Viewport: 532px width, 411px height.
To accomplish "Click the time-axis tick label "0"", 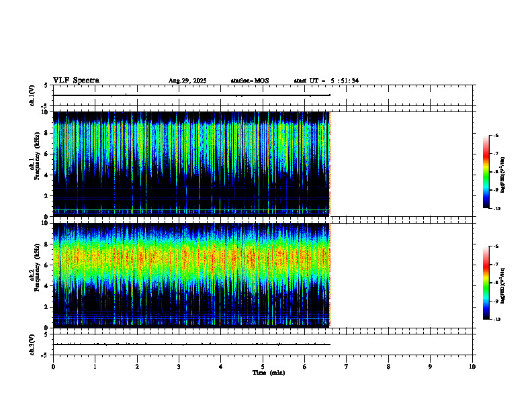I will 53,367.
